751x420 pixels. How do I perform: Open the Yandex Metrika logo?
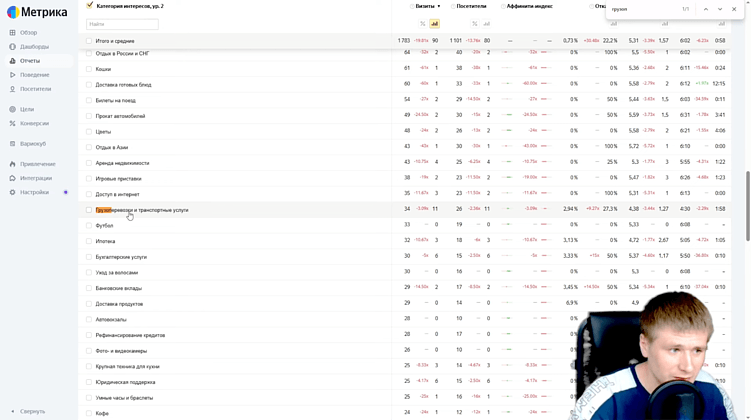click(37, 12)
